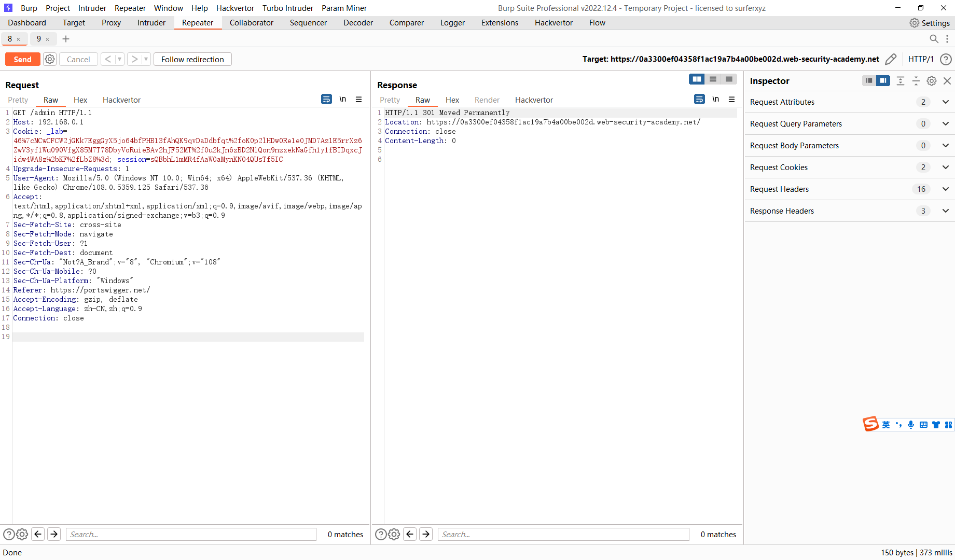Viewport: 955px width, 560px height.
Task: Expand Response Headers section
Action: [850, 211]
